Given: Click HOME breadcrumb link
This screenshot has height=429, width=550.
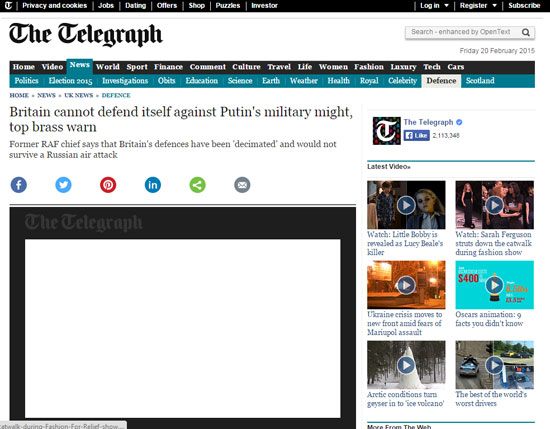Looking at the screenshot, I should (x=19, y=95).
